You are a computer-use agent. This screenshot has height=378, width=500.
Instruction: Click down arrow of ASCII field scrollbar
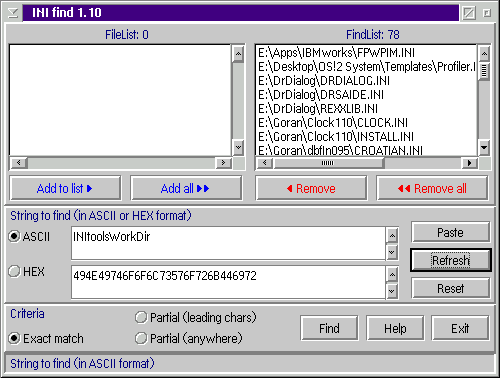pos(392,252)
